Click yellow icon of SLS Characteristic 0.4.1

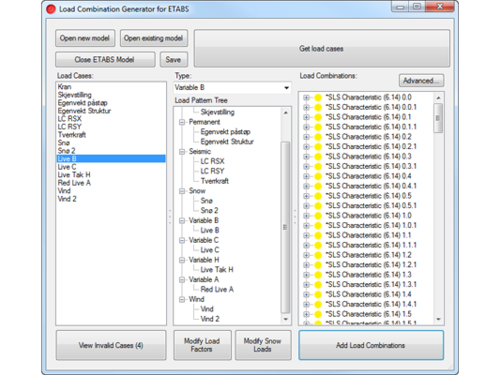pos(318,186)
